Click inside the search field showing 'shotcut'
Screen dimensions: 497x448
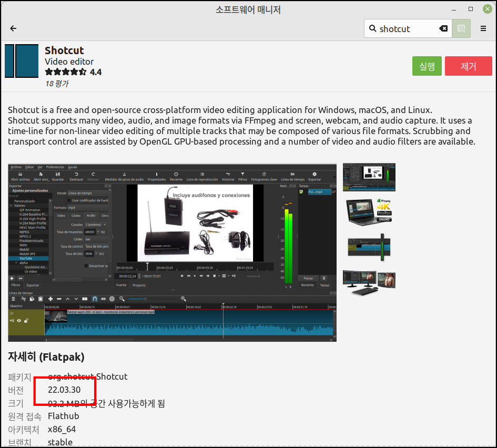(405, 28)
